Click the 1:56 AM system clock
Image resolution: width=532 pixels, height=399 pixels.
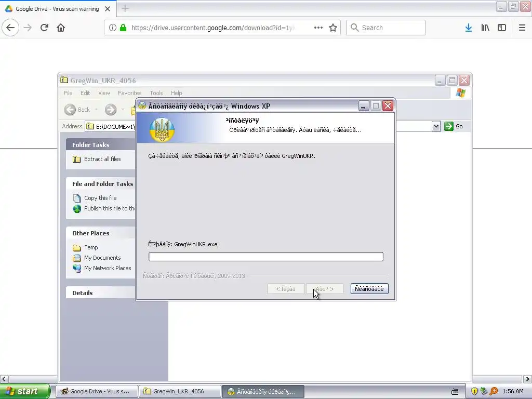[513, 391]
